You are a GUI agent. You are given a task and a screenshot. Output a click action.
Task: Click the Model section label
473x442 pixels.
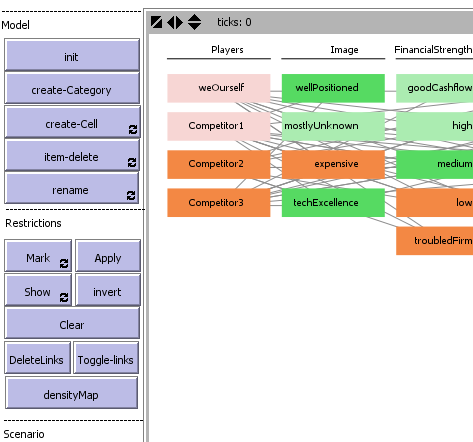15,25
